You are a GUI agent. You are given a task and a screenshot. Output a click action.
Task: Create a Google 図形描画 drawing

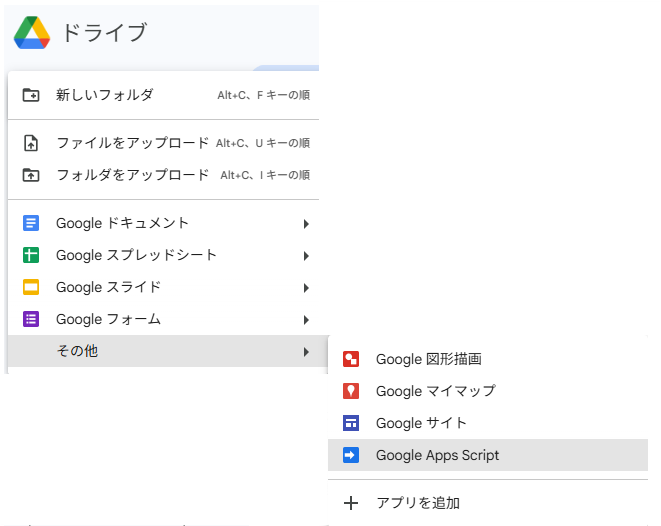pos(488,359)
